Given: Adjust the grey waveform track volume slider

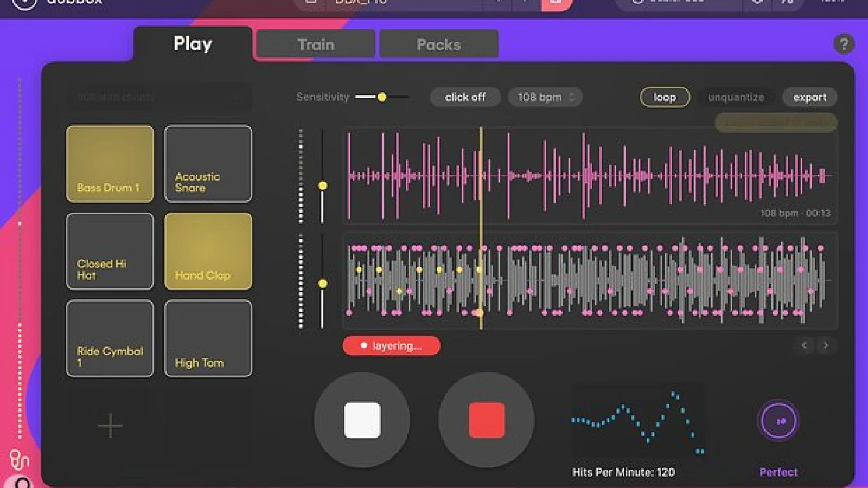Looking at the screenshot, I should pos(322,283).
